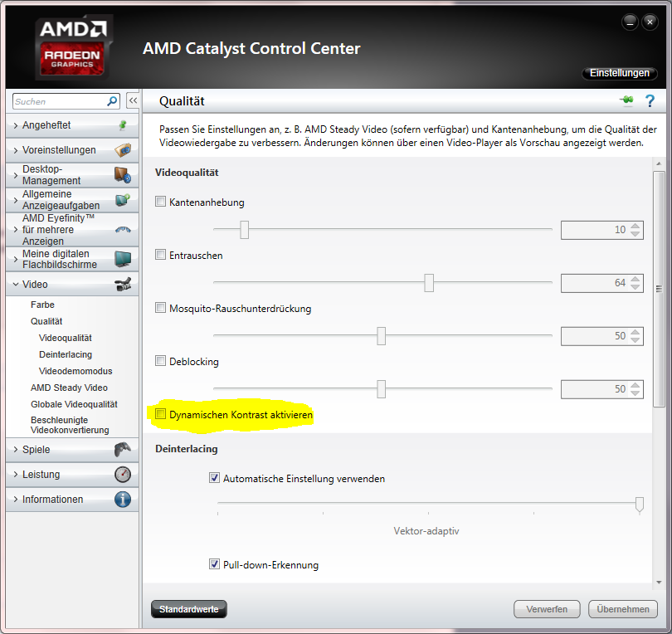
Task: Increase the Kantenanhebung value of 10
Action: 635,226
